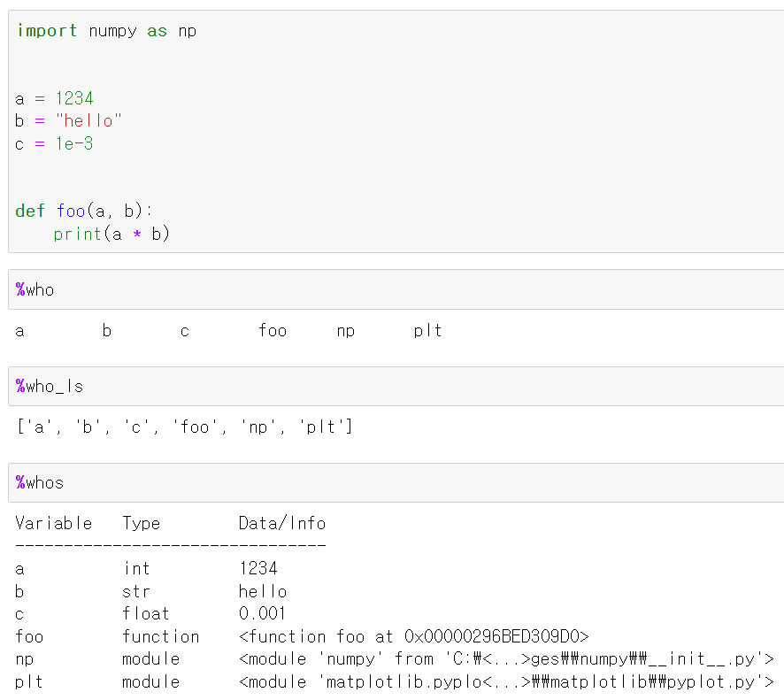Focus the %whos code cell

(396, 482)
